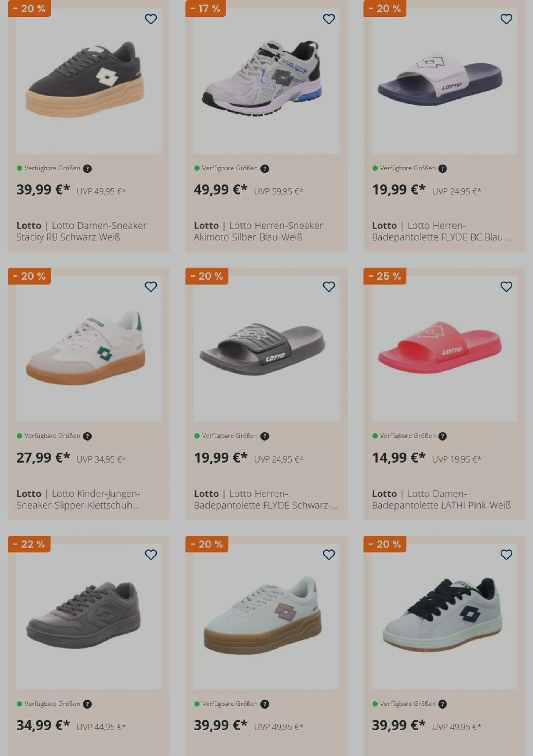Image resolution: width=533 pixels, height=756 pixels.
Task: Open Lotto Damen-Badepantolette LATHI Pink-Weiß link
Action: pyautogui.click(x=441, y=499)
